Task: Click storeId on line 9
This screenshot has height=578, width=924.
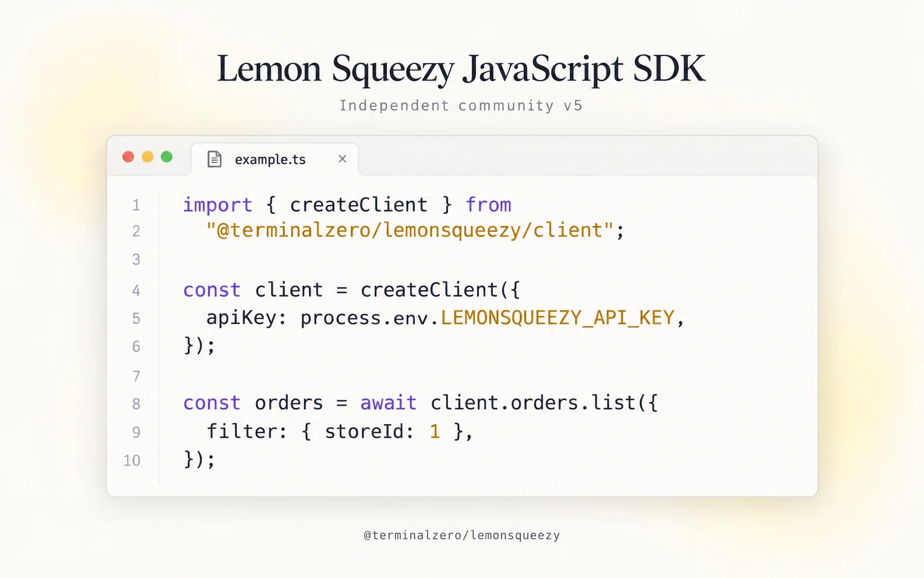Action: coord(365,432)
